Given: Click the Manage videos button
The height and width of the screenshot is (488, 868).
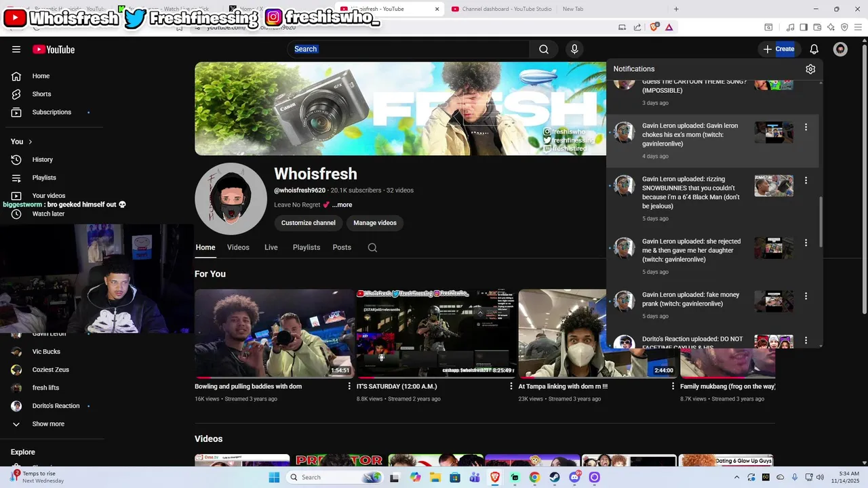Looking at the screenshot, I should coord(375,223).
